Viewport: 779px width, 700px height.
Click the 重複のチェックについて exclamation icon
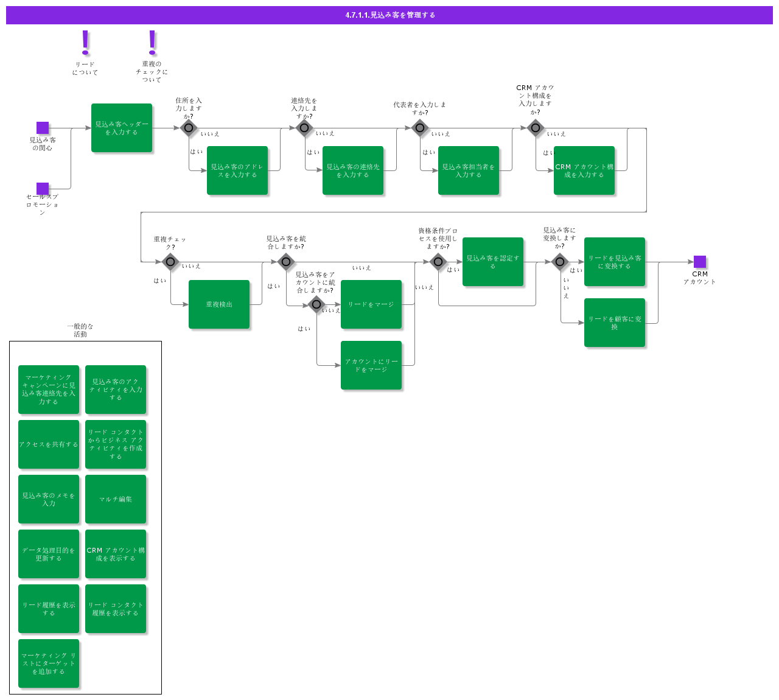tap(152, 43)
